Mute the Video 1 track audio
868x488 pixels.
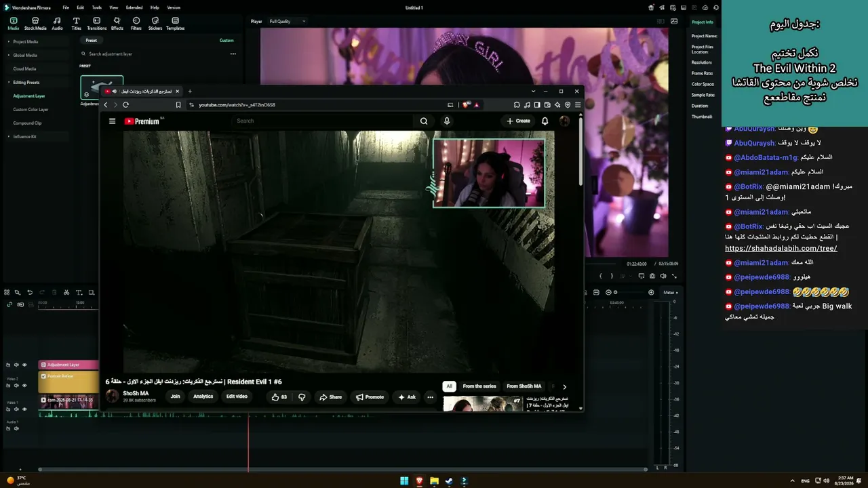point(16,409)
